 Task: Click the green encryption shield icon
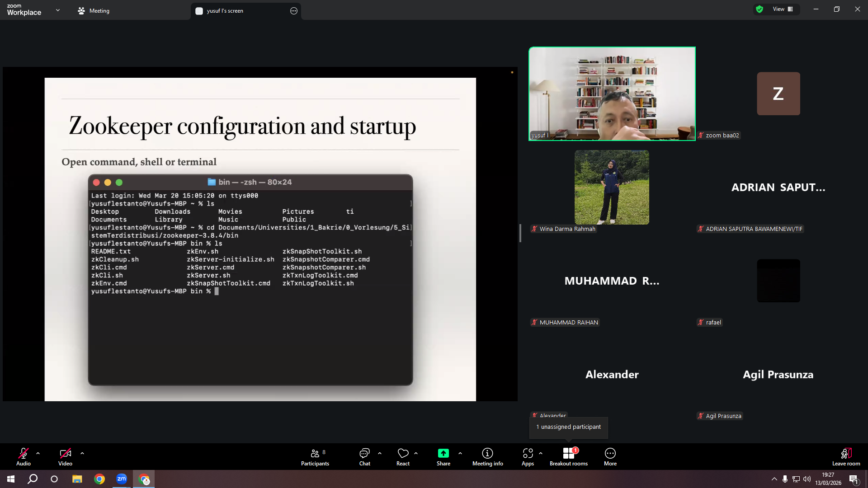(x=759, y=9)
